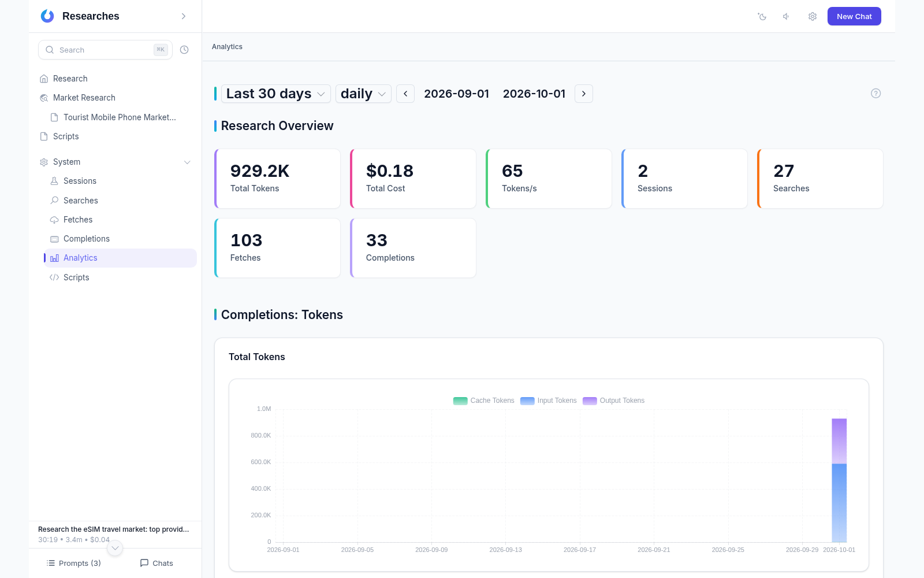Click the Searches count card
The height and width of the screenshot is (578, 924).
point(820,179)
